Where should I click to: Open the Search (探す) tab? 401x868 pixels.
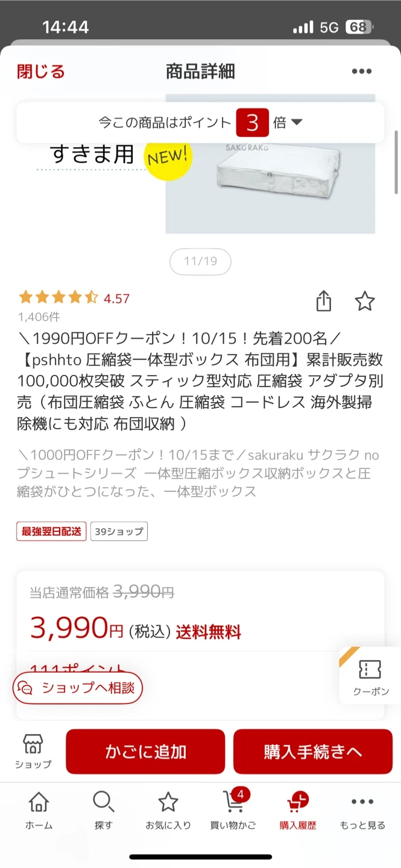point(103,810)
